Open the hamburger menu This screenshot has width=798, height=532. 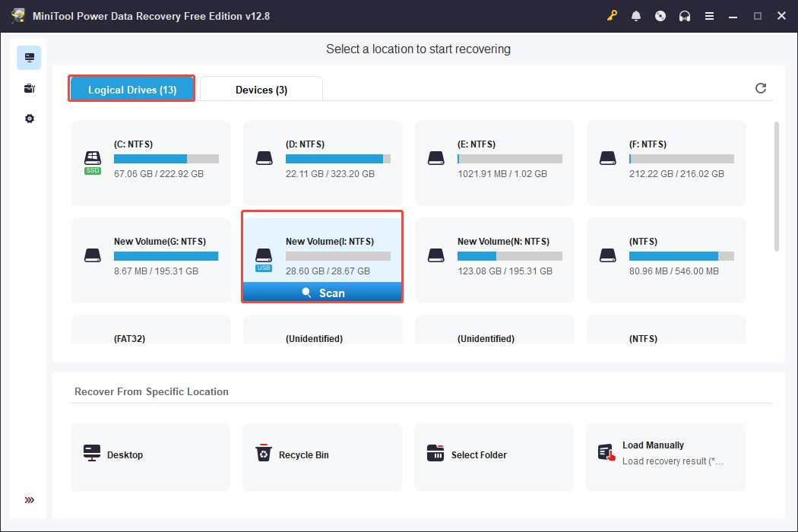pos(709,15)
